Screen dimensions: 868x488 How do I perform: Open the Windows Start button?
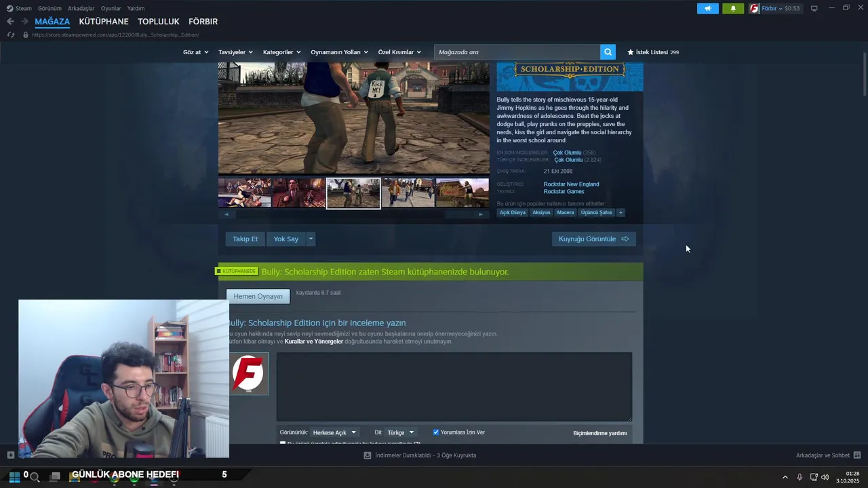14,476
